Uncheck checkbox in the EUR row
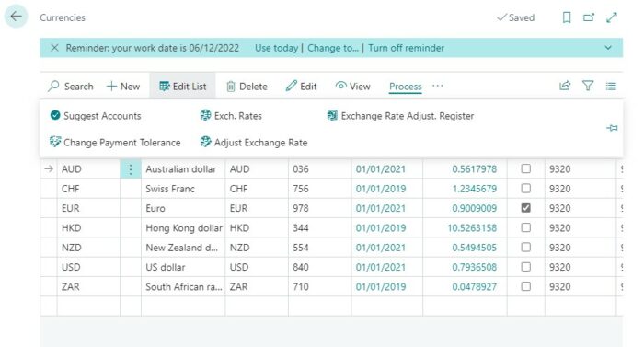Viewport: 644px width, 347px height. pos(525,208)
